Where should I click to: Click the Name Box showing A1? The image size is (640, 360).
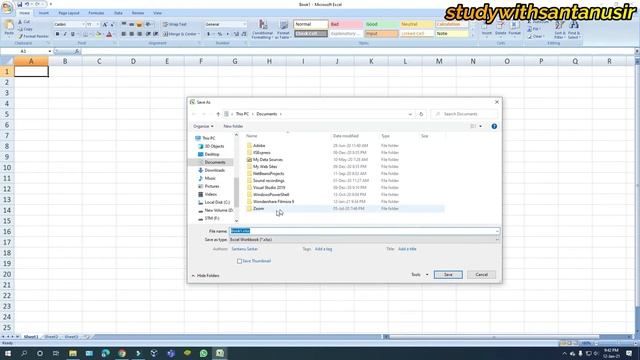point(24,51)
